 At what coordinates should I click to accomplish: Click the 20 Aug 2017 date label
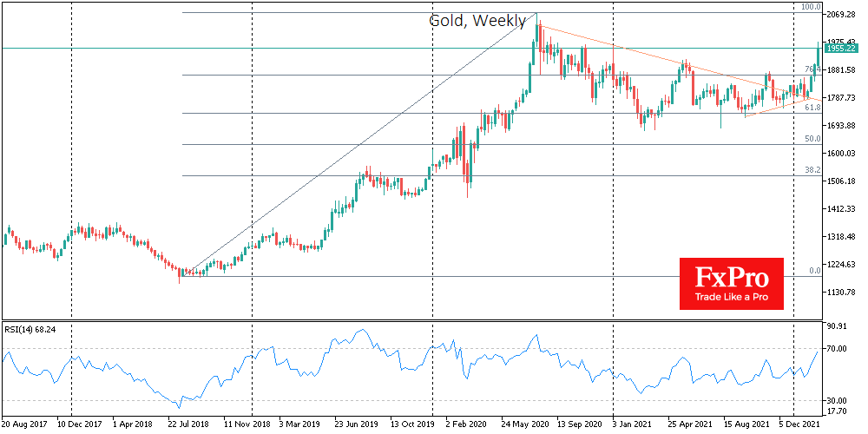23,426
